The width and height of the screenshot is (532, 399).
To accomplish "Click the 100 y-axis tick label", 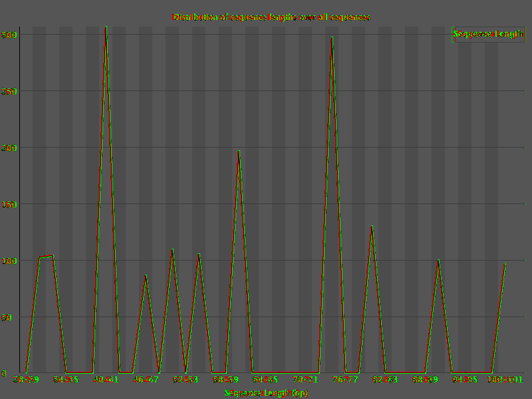I will click(x=9, y=261).
